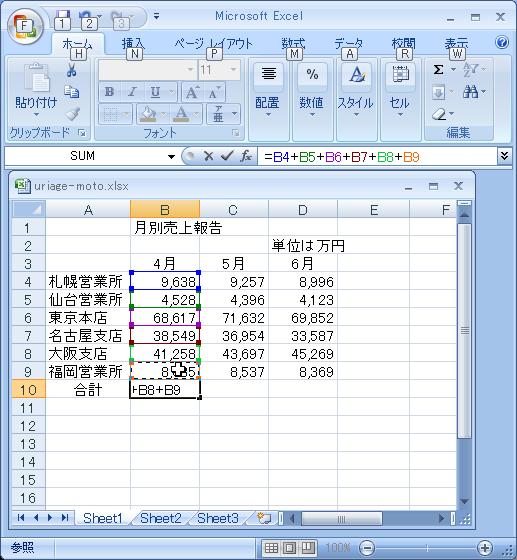Click the Cut scissors icon

[71, 70]
